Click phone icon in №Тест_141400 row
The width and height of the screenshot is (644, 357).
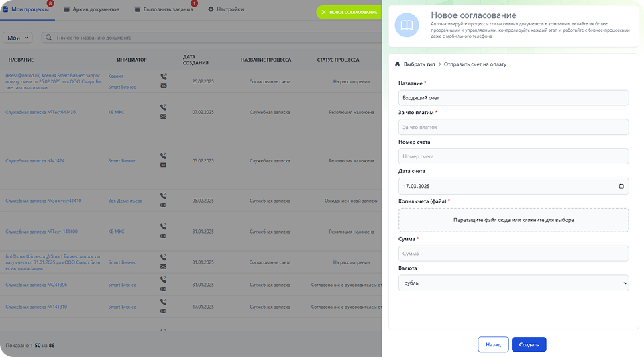164,226
